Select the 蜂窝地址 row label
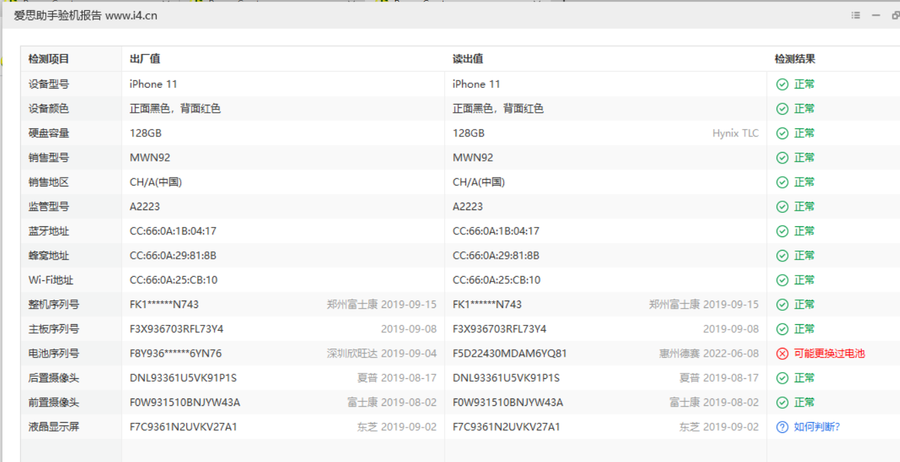The height and width of the screenshot is (462, 900). [x=49, y=255]
